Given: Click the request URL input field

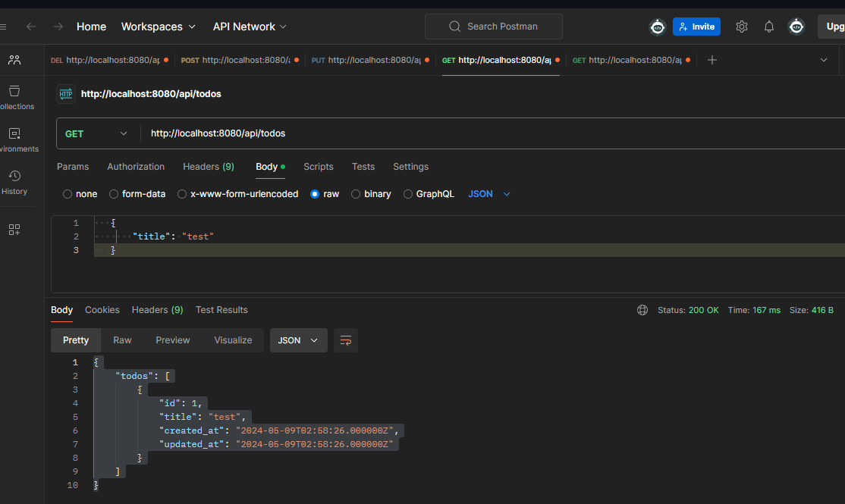Looking at the screenshot, I should click(493, 133).
